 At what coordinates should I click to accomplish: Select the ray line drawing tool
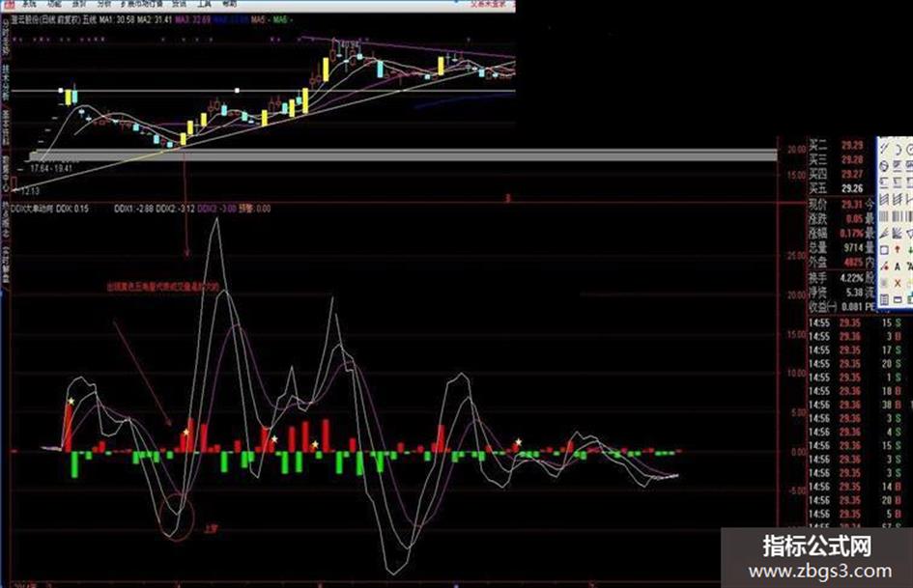tap(884, 234)
